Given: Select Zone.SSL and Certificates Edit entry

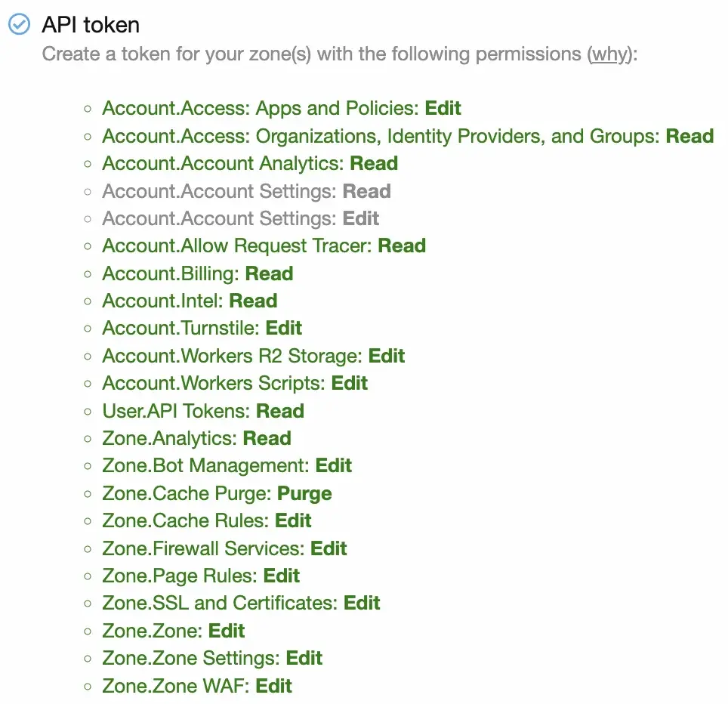Looking at the screenshot, I should 241,603.
